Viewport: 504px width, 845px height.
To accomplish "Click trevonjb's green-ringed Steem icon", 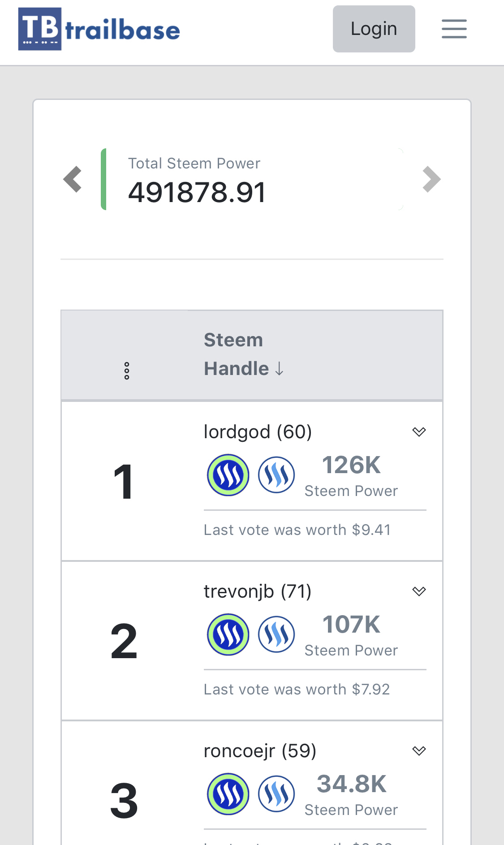I will pos(228,634).
